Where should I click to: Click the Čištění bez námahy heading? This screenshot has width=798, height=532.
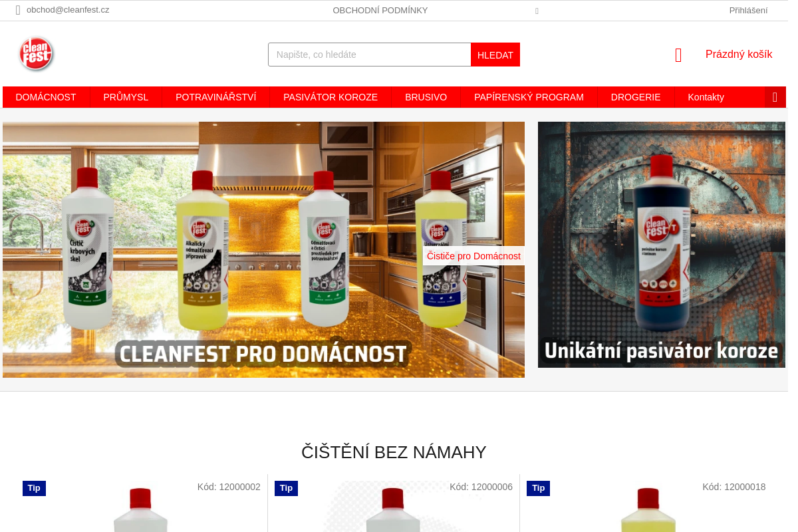coord(394,452)
